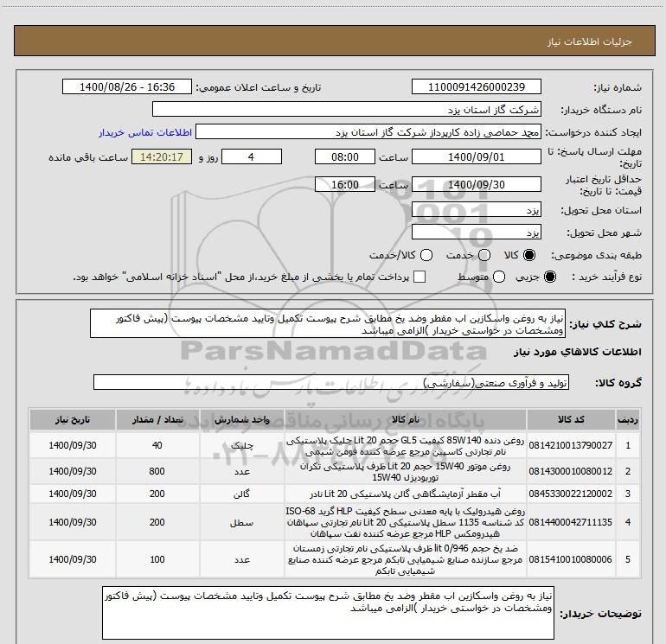
Task: Click the تعداد / مقدار column header
Action: (x=157, y=419)
